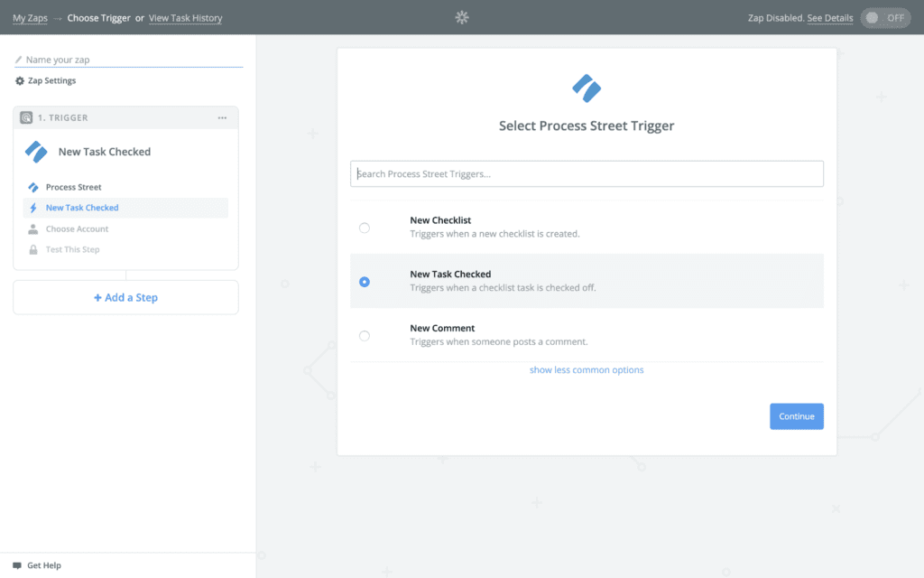The width and height of the screenshot is (924, 578).
Task: Select the New Comment radio button
Action: [x=365, y=336]
